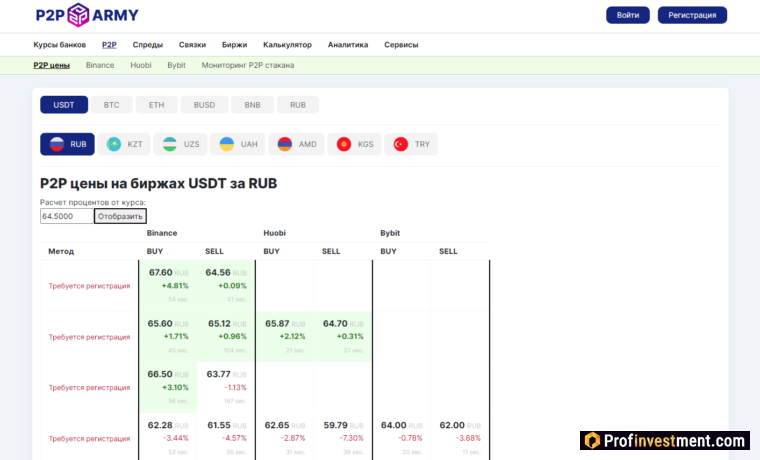The height and width of the screenshot is (460, 760).
Task: Select the Turkey flag TRY currency
Action: 412,144
